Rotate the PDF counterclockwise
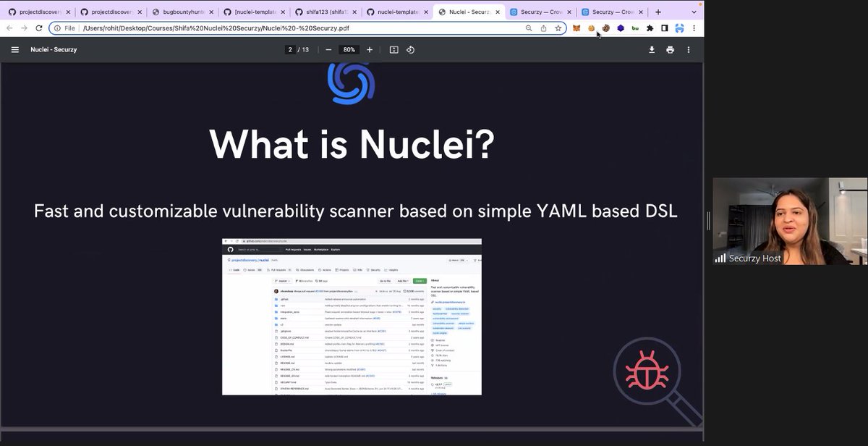 (410, 49)
